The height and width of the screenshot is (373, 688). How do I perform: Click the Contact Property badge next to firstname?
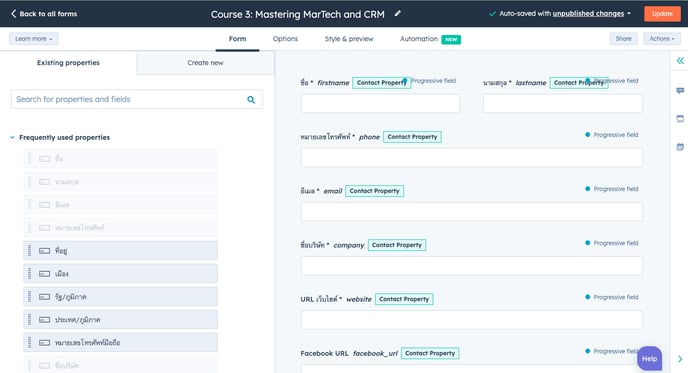click(381, 82)
